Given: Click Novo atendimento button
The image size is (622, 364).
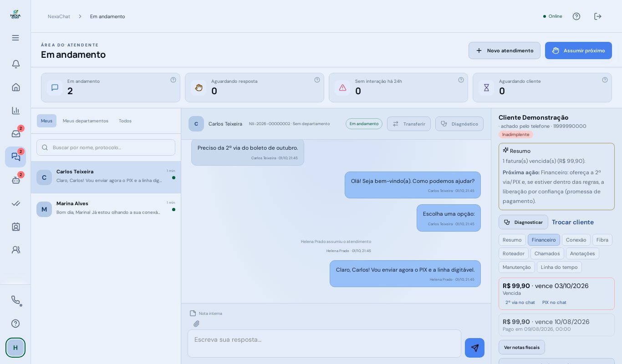Looking at the screenshot, I should (x=505, y=51).
